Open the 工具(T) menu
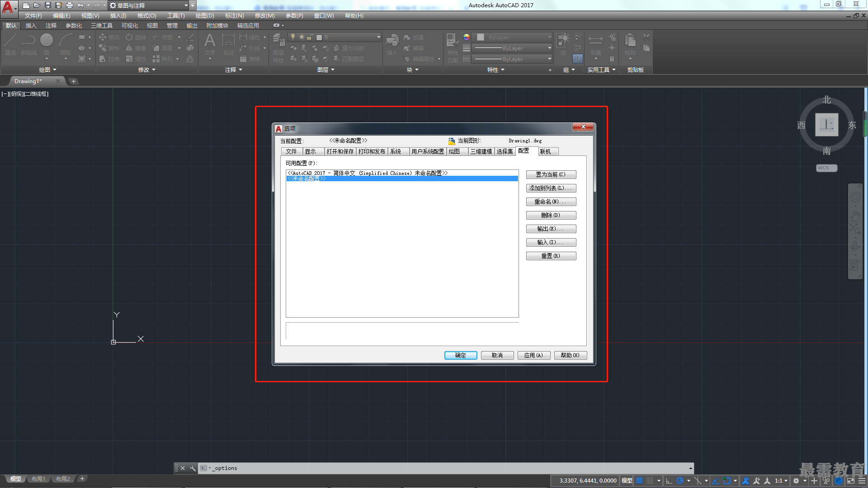 (176, 16)
